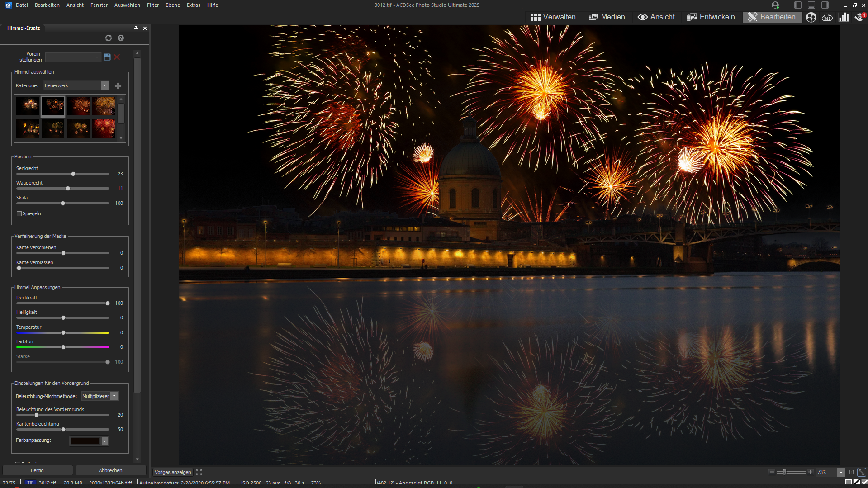Click the Abbrechen button
This screenshot has width=868, height=488.
[x=110, y=470]
